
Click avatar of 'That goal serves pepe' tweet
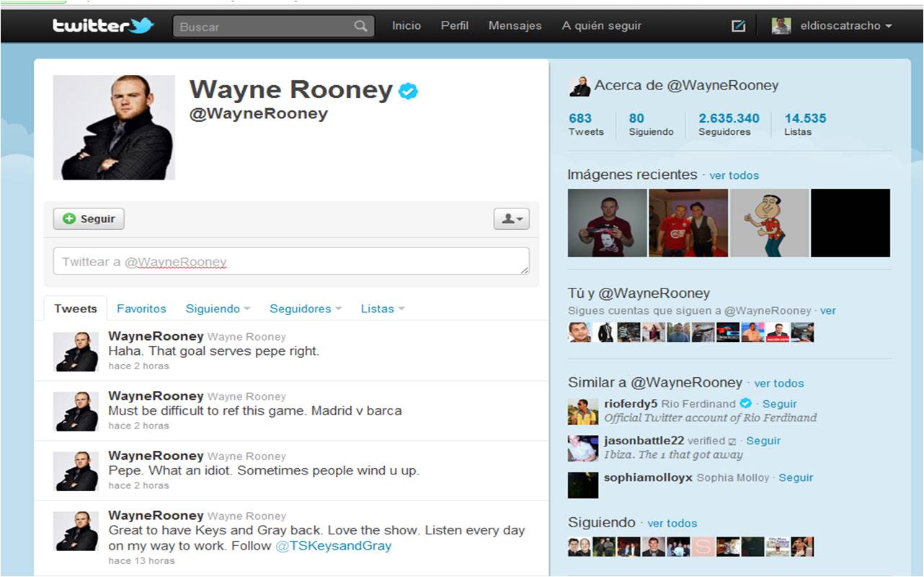pyautogui.click(x=76, y=352)
